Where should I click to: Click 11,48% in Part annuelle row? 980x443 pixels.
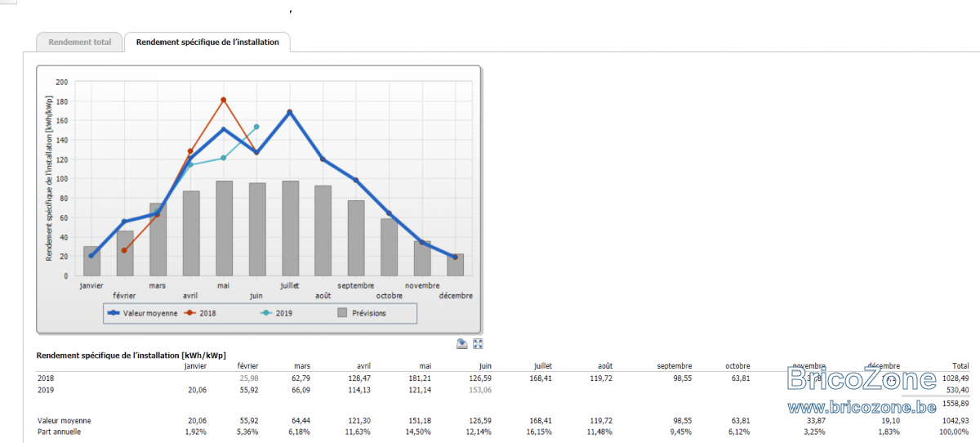(600, 431)
